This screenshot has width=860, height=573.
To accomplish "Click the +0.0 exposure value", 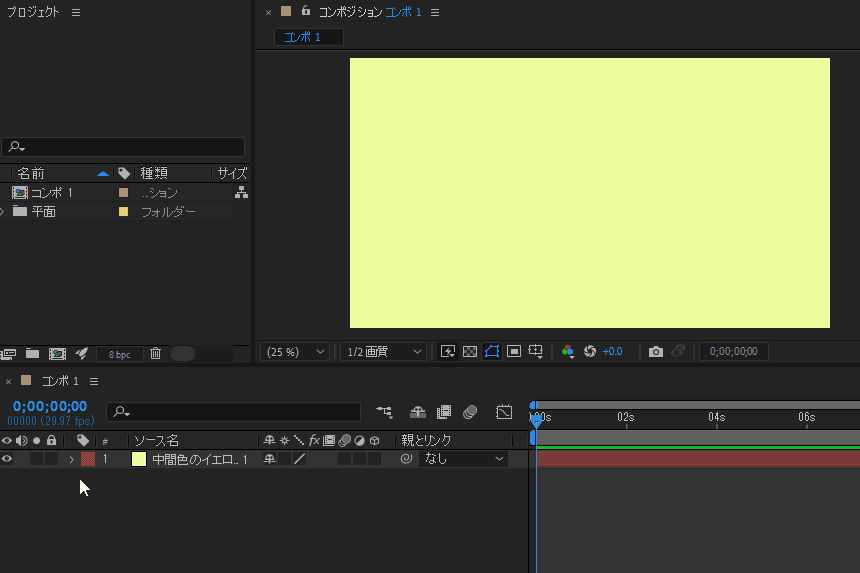I will click(x=612, y=351).
